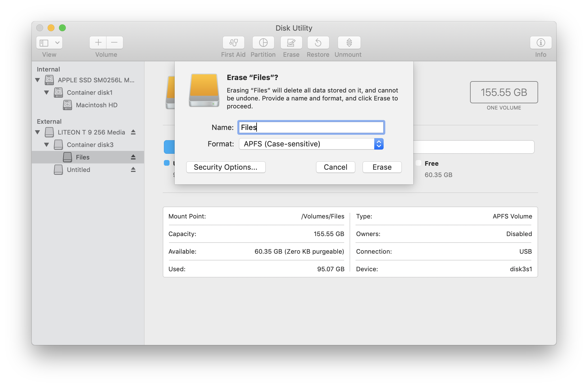The width and height of the screenshot is (588, 387).
Task: Eject the Files volume in the sidebar
Action: [133, 157]
